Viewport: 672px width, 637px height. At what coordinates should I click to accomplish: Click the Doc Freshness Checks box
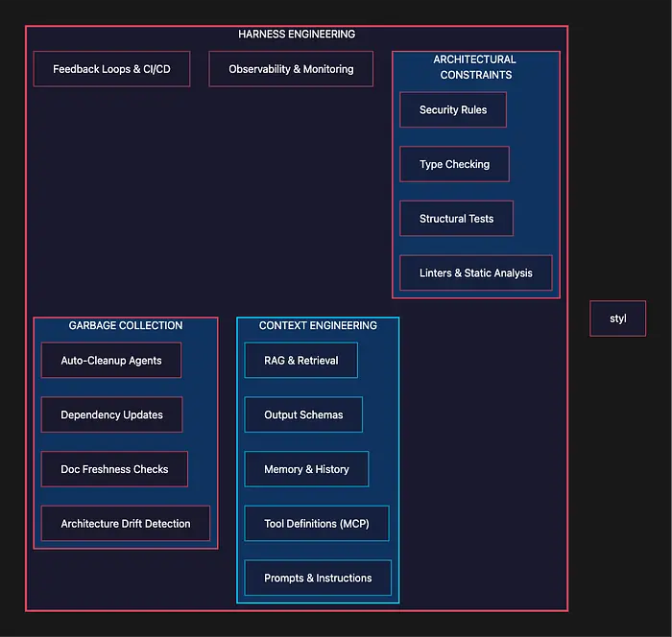114,469
